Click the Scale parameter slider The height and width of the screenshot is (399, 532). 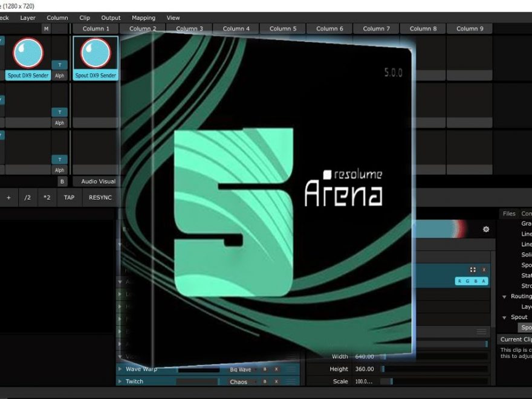[x=433, y=381]
